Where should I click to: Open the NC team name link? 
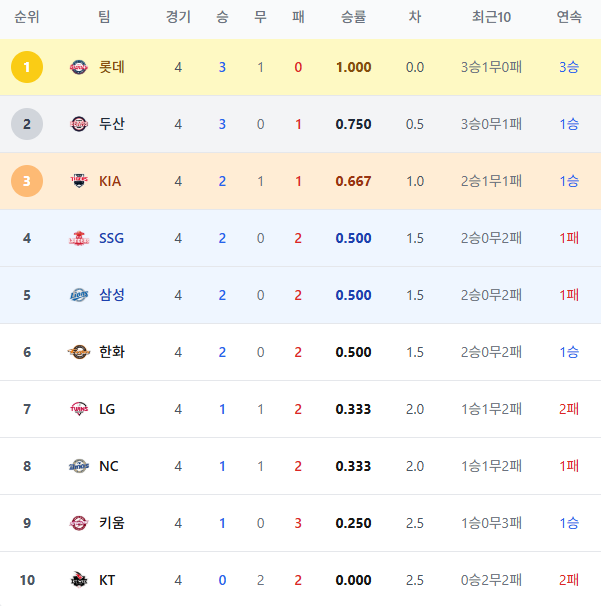point(109,466)
